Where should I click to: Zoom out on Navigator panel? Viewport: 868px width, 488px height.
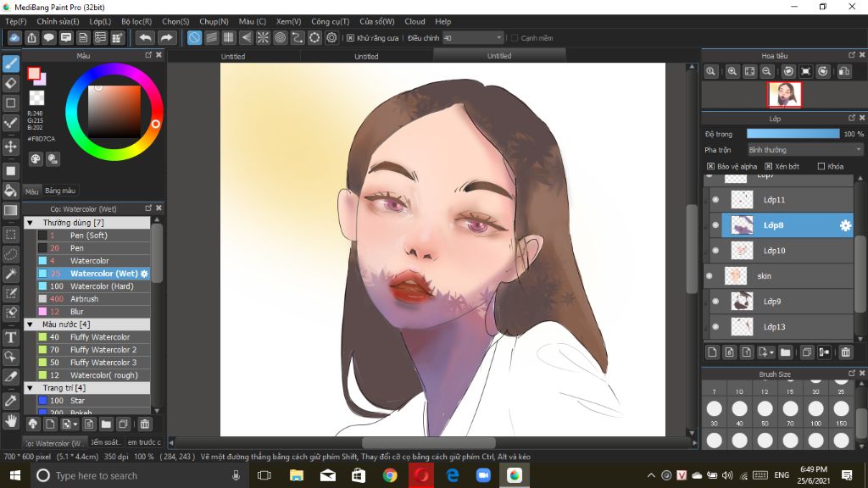point(766,71)
